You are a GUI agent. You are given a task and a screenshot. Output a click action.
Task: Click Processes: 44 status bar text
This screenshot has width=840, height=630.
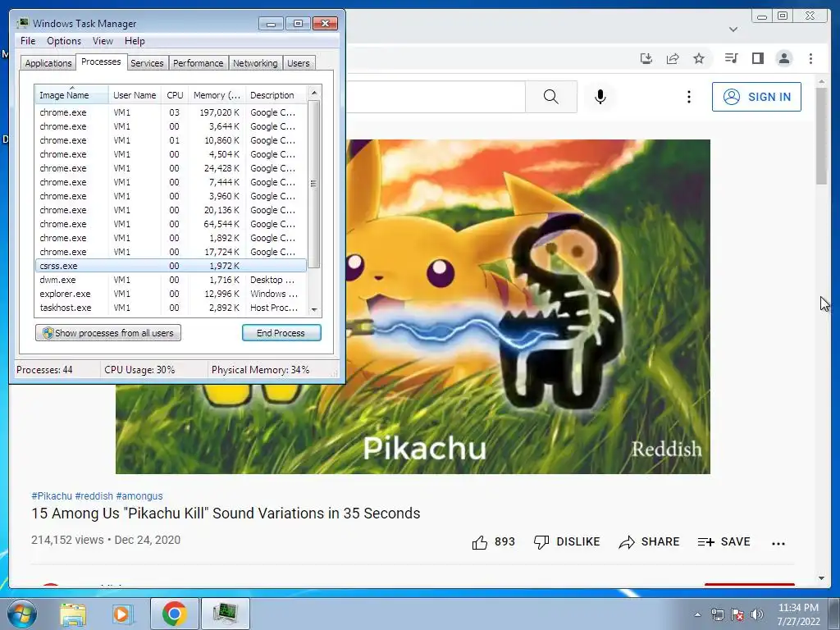[x=44, y=370]
